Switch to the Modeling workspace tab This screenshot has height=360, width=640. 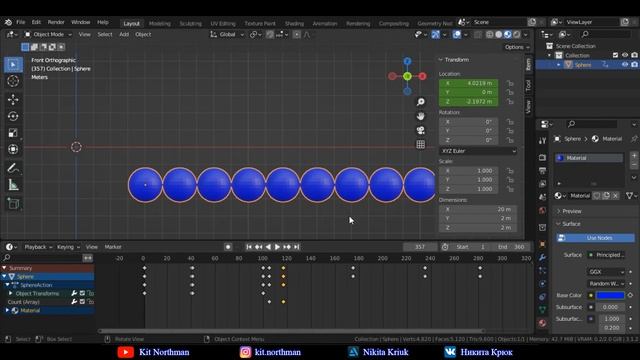[x=160, y=23]
